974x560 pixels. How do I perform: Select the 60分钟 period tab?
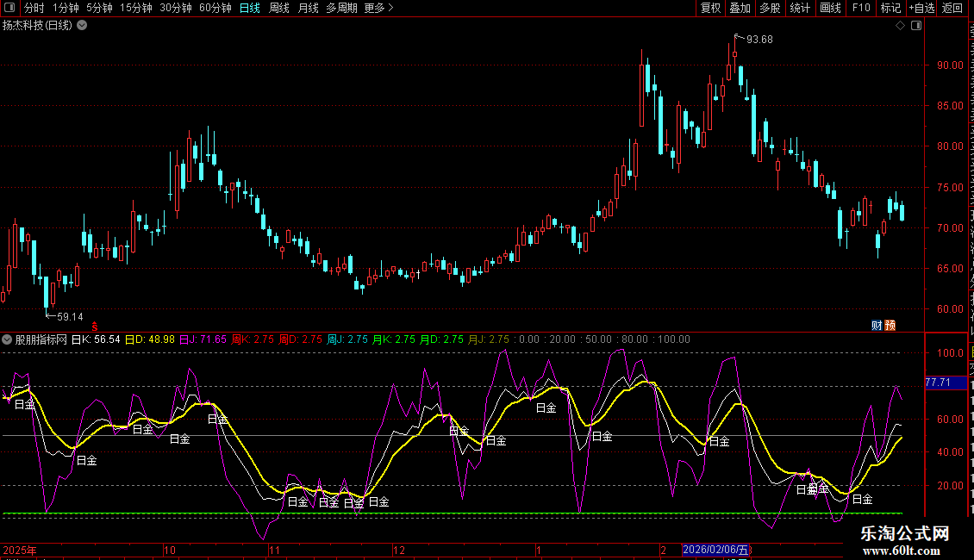[215, 8]
